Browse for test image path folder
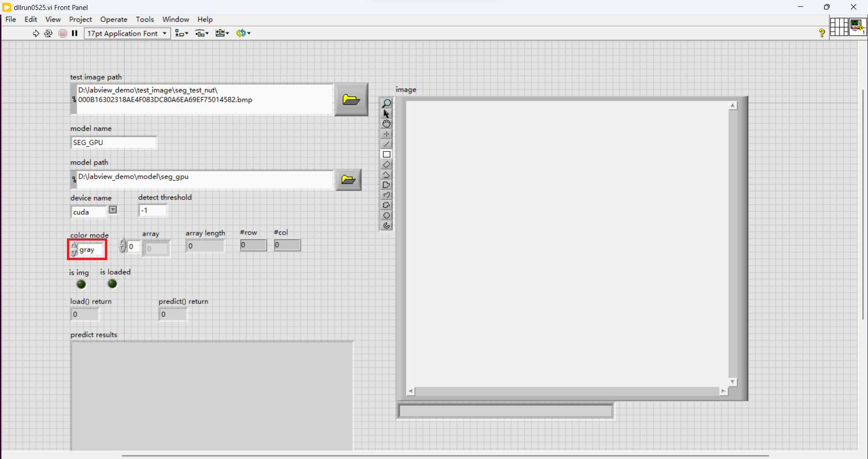 tap(351, 99)
